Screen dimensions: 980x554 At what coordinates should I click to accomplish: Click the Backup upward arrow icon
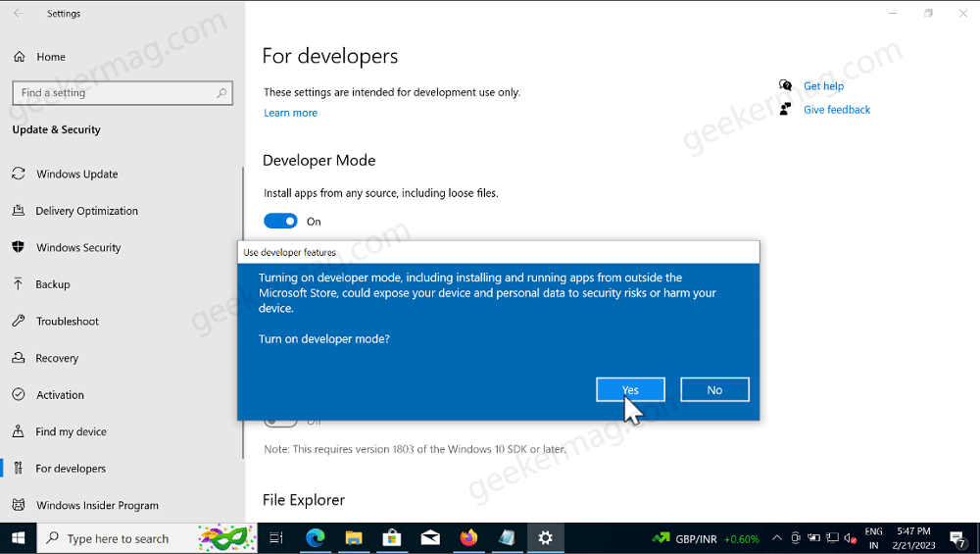[x=19, y=284]
